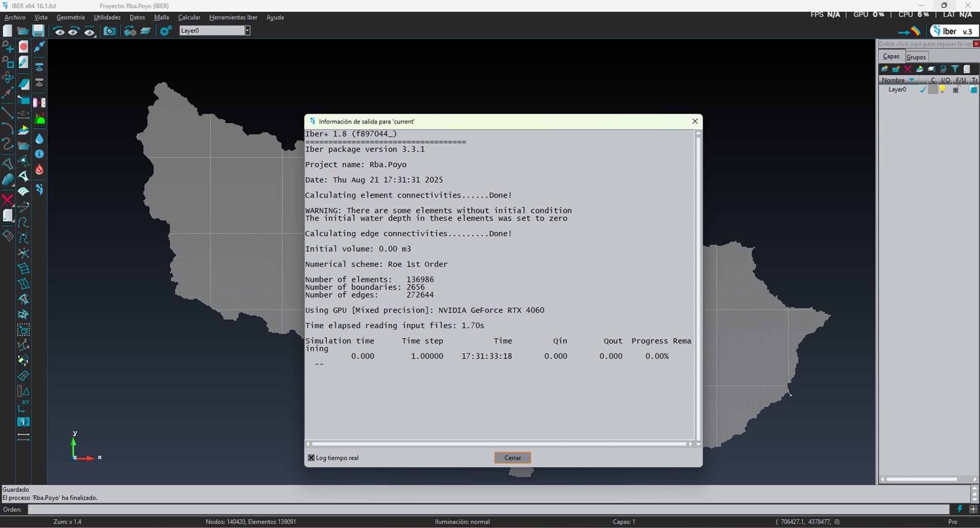Screen dimensions: 980x528
Task: Click the red record circle icon
Action: click(23, 47)
